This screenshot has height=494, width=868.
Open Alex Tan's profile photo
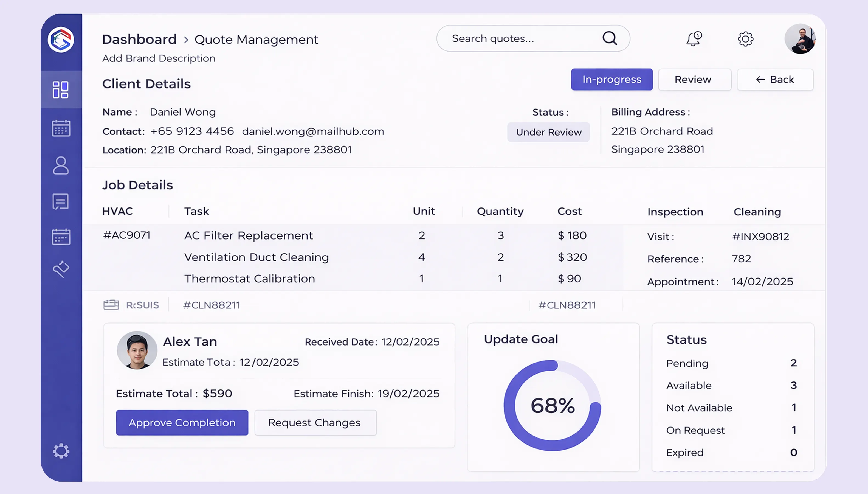[137, 350]
